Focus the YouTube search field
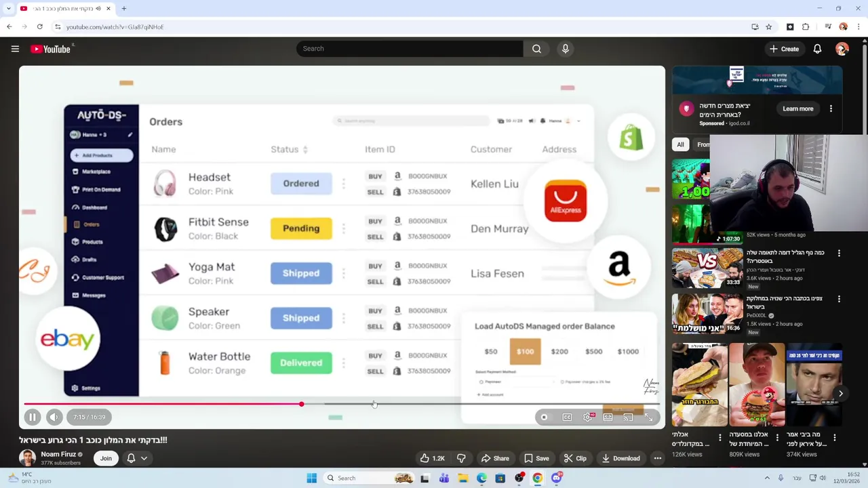The width and height of the screenshot is (868, 488). [x=410, y=49]
